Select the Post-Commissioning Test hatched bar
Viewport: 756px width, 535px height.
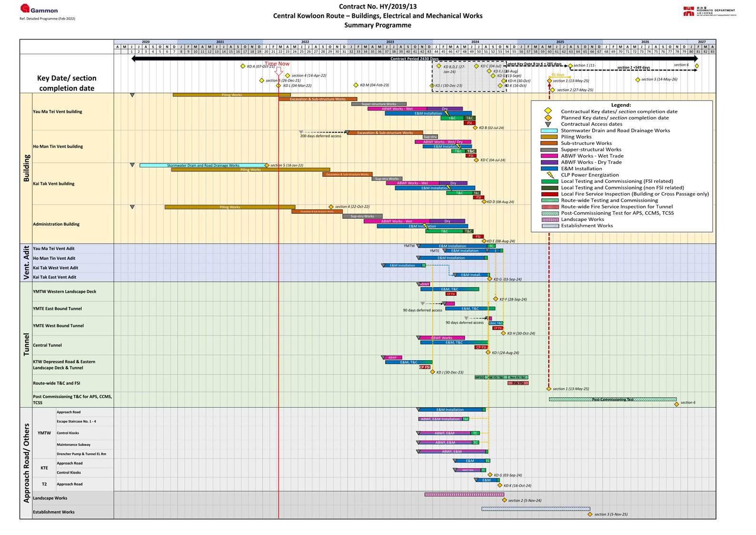point(612,399)
